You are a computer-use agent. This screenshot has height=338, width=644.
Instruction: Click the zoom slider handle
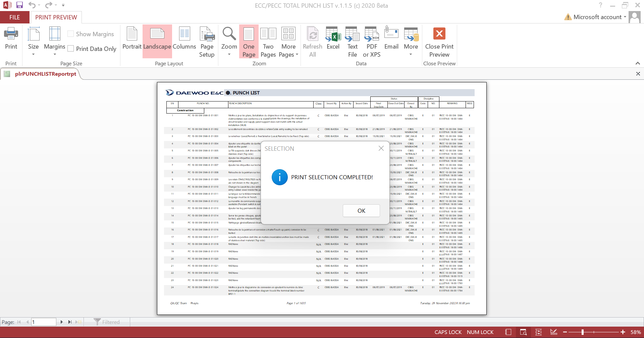583,332
